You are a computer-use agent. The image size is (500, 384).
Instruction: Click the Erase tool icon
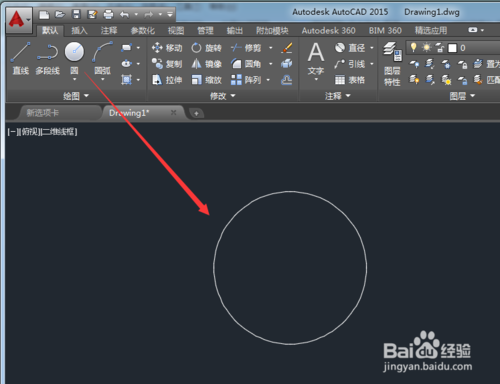tap(287, 48)
